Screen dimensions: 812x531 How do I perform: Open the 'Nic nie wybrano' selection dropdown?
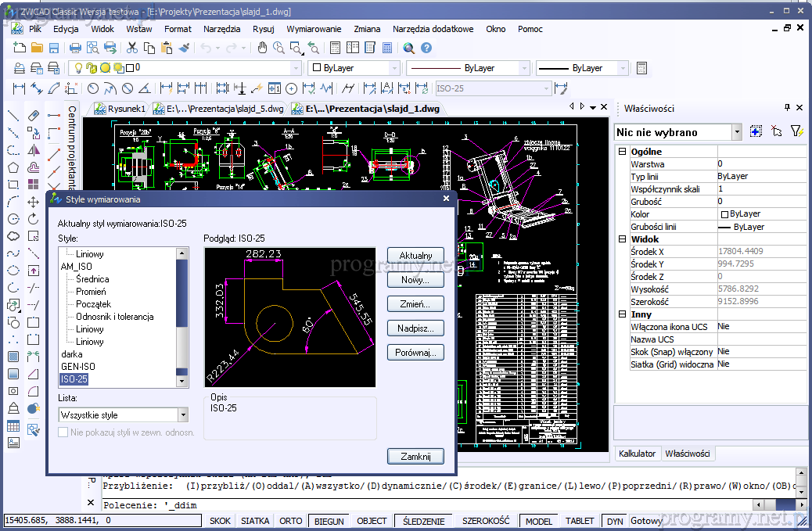(737, 133)
